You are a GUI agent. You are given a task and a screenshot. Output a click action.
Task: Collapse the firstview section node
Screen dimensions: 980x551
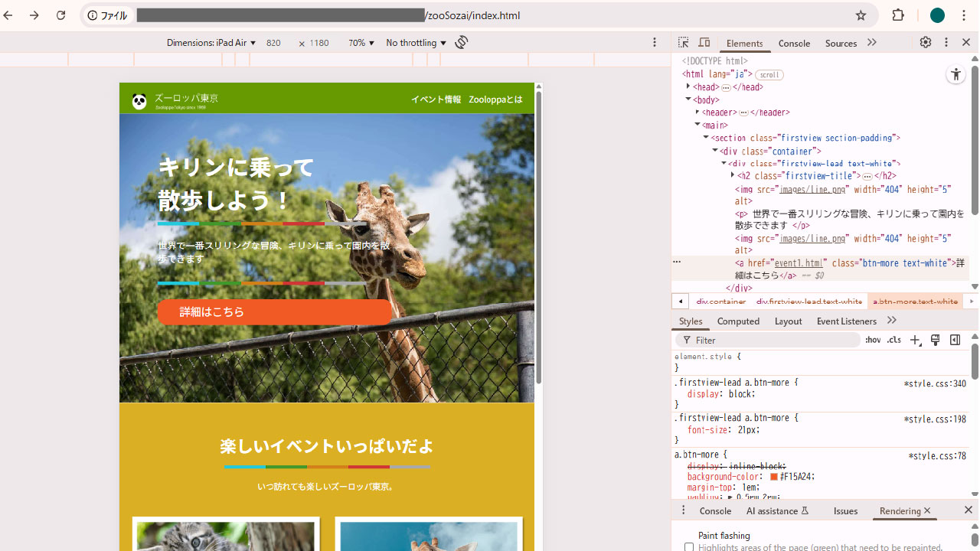click(x=706, y=138)
